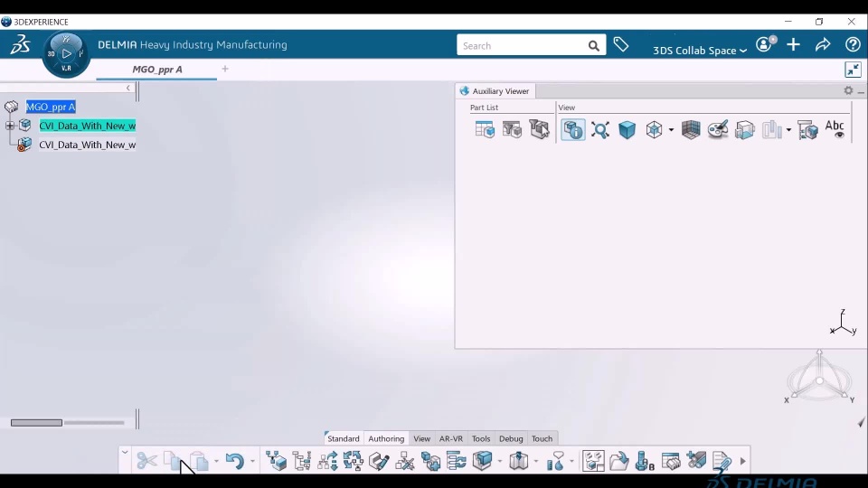Click the wireframe cube view icon
868x488 pixels.
(655, 129)
